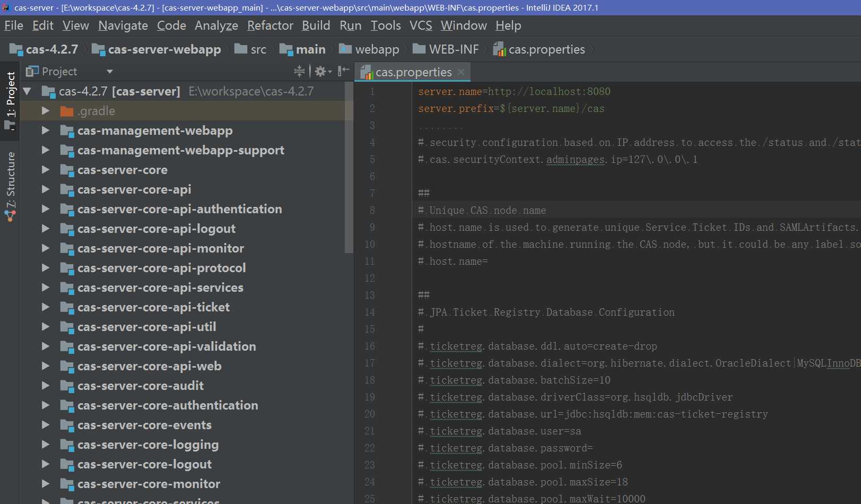Click the cas-4.2.7 root module icon
This screenshot has height=504, width=861.
pyautogui.click(x=48, y=92)
